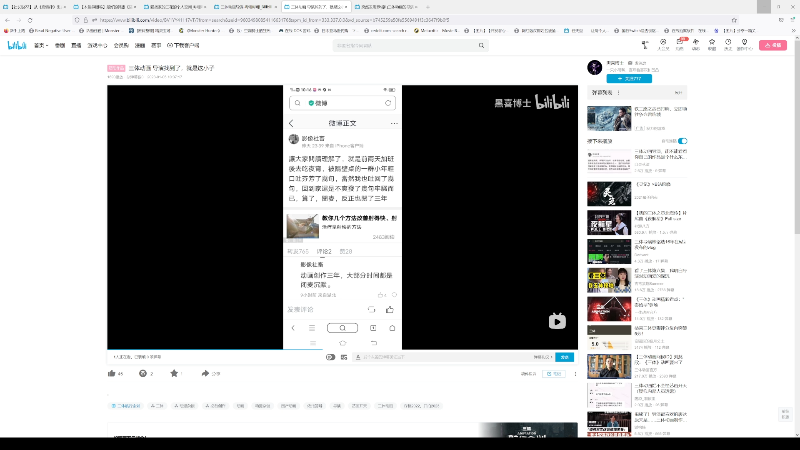
Task: Click the blue follow uploader button
Action: click(629, 79)
